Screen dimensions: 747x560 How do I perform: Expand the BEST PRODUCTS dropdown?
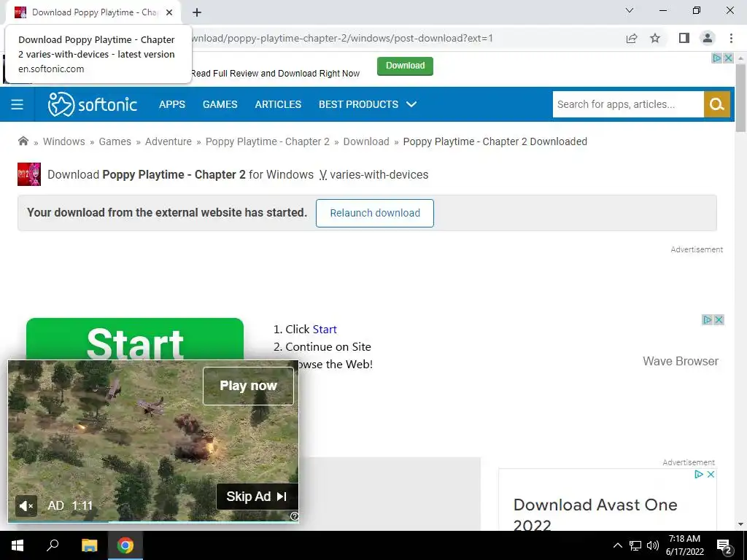point(368,104)
